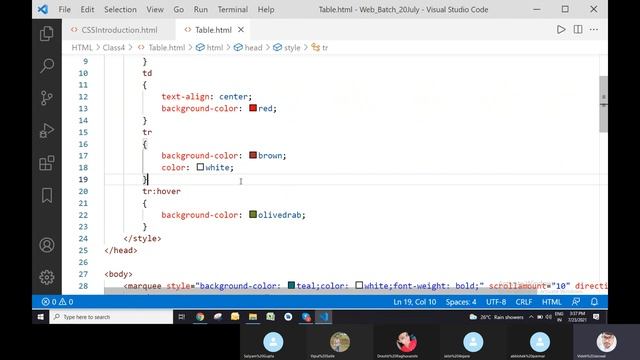This screenshot has height=360, width=640.
Task: Click the tr:hover selector text
Action: 161,191
